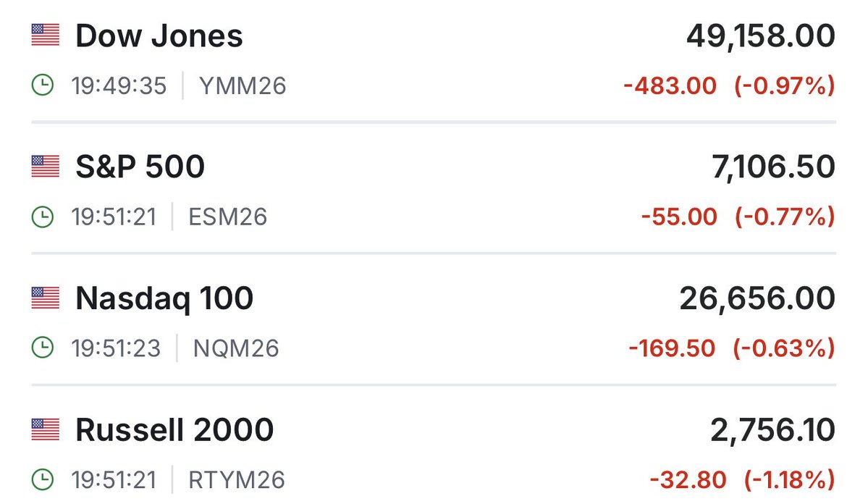Viewport: 868px width, 504px height.
Task: Select the RTYM26 contract symbol
Action: tap(235, 479)
